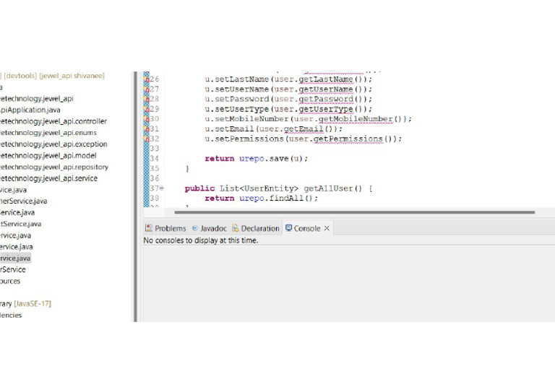Click the error marker on line 31
This screenshot has height=392, width=555.
pos(147,129)
